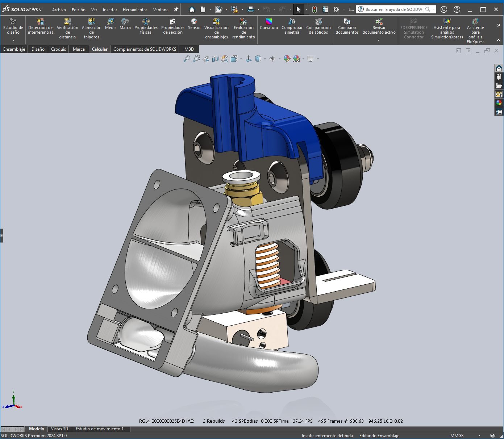Select the Medir measure tool

(x=111, y=24)
